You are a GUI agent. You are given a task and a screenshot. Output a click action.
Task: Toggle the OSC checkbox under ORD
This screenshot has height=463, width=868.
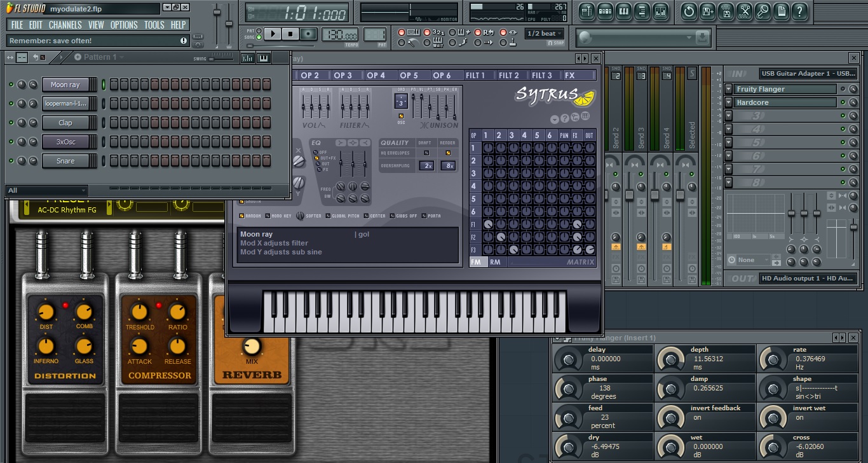[401, 116]
